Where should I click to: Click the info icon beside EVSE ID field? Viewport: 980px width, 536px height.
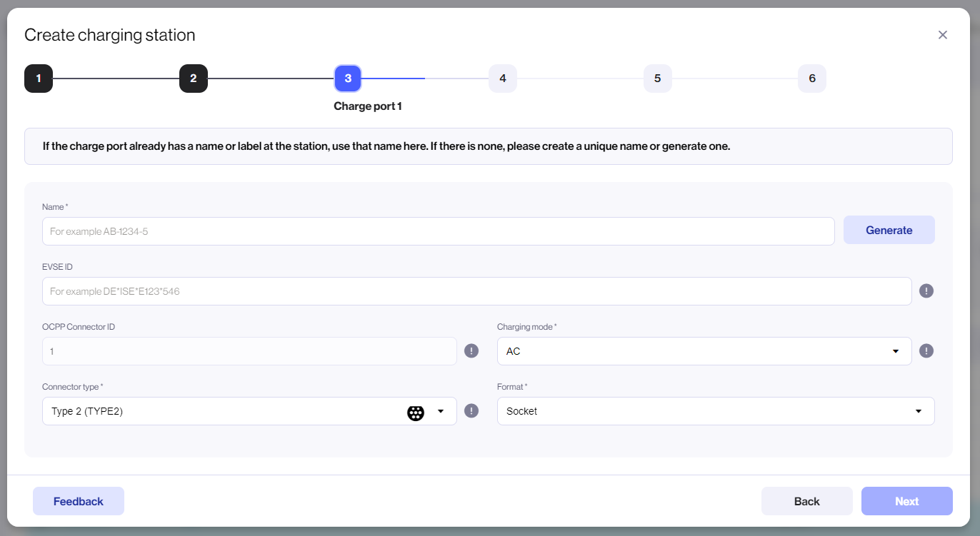pos(926,291)
